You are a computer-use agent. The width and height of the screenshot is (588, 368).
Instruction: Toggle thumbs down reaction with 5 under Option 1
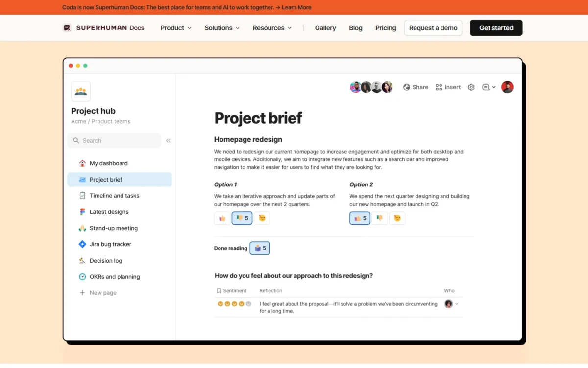pos(242,218)
